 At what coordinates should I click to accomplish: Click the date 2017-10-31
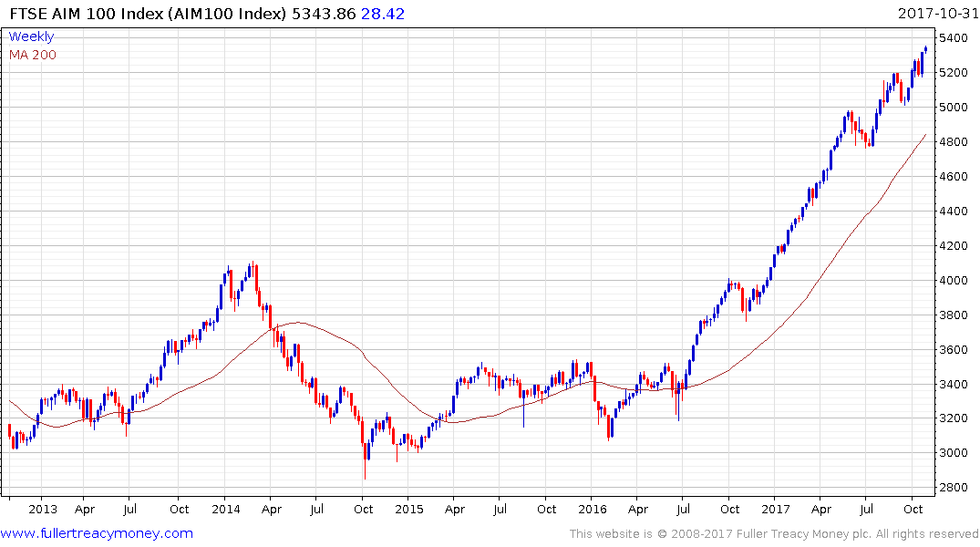pyautogui.click(x=938, y=13)
